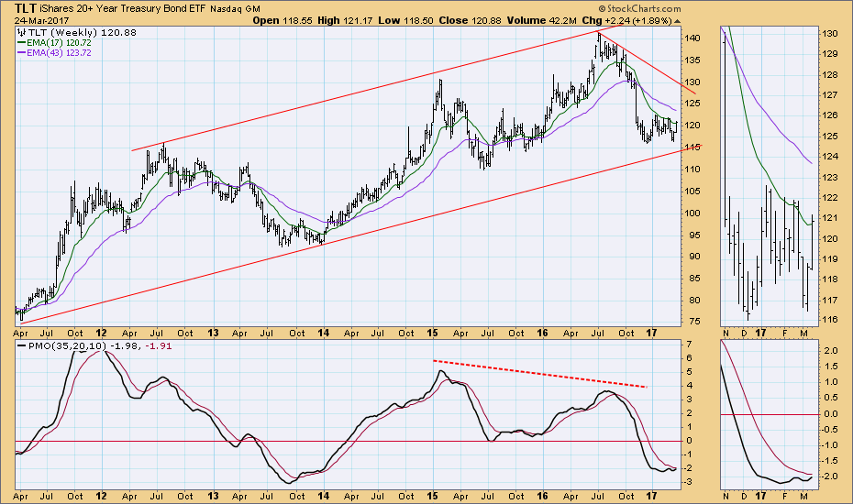
Task: Click the Nasdaq GM exchange label
Action: pyautogui.click(x=235, y=9)
